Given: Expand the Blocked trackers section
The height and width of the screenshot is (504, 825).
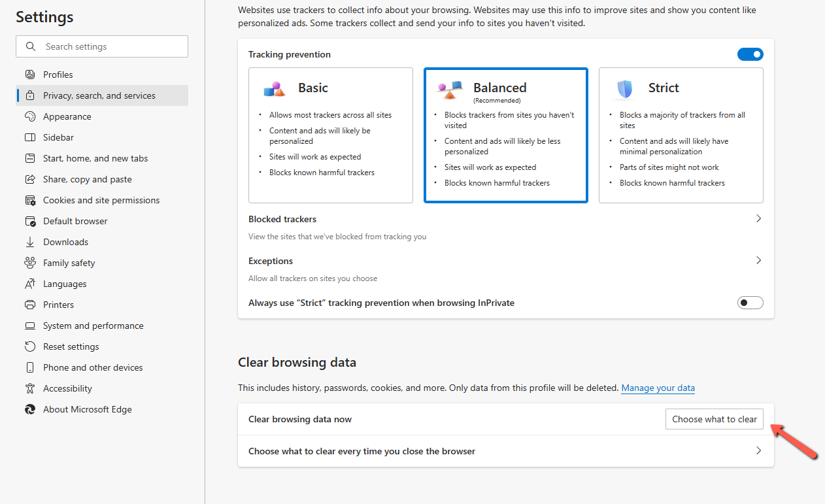Looking at the screenshot, I should pyautogui.click(x=758, y=218).
